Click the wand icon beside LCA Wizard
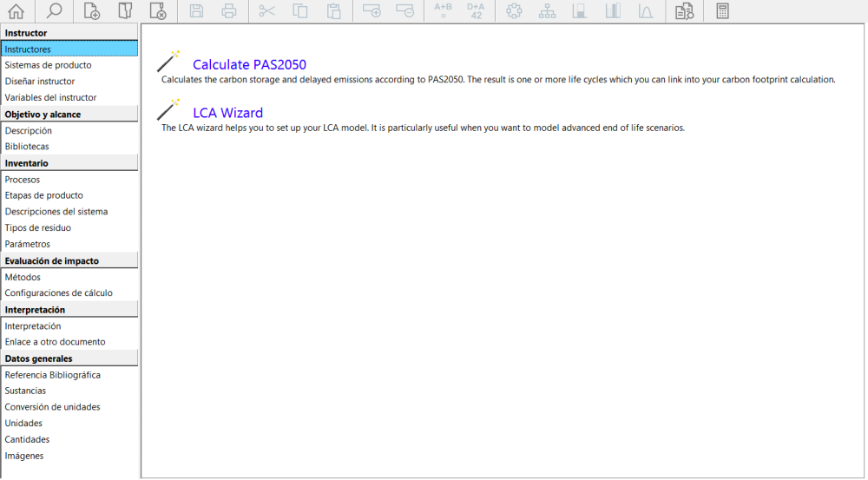The width and height of the screenshot is (868, 480). 168,109
